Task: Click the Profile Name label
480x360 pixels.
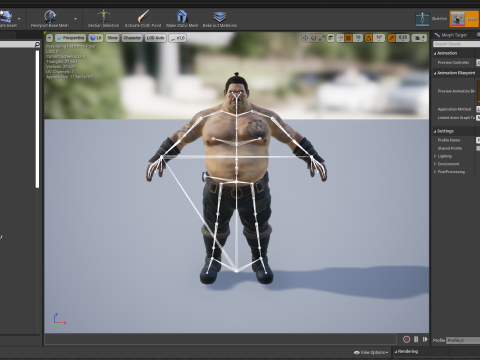Action: (x=449, y=140)
